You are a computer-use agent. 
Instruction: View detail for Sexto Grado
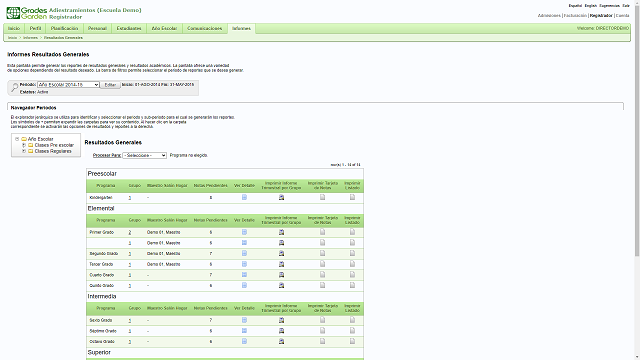244,320
